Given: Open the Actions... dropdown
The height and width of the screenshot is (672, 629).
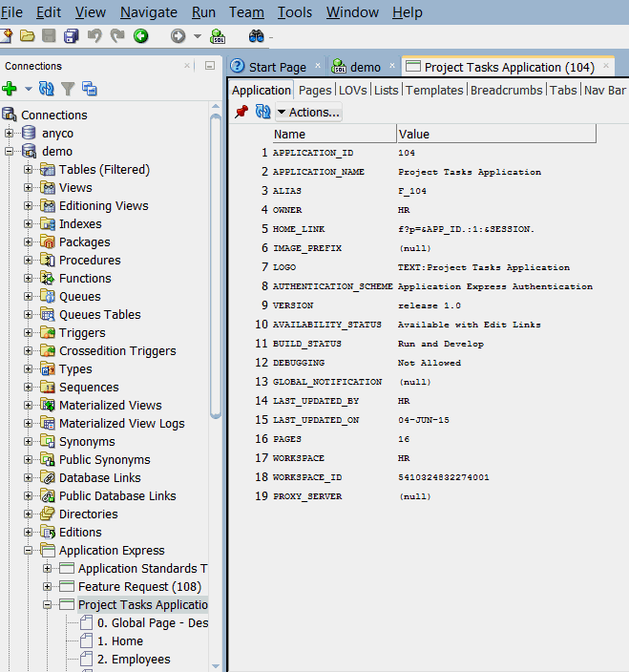Looking at the screenshot, I should pos(307,113).
